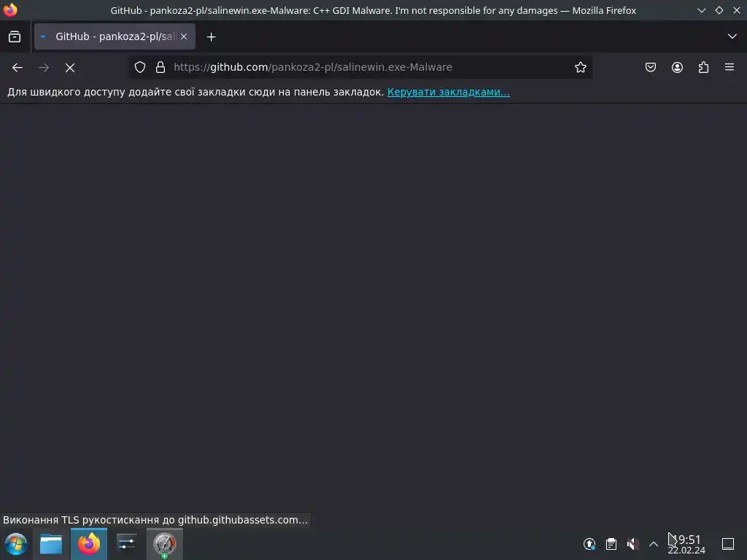747x560 pixels.
Task: Close the Firefox window
Action: click(737, 10)
